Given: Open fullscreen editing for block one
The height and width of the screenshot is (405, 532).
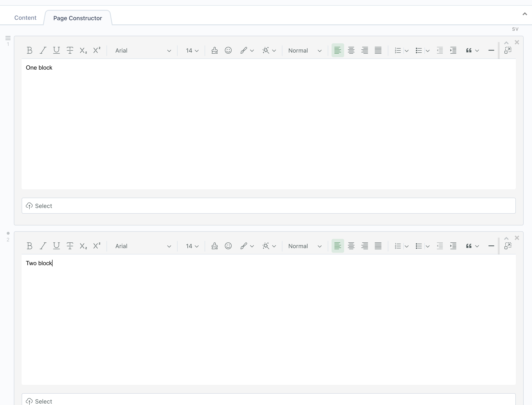Looking at the screenshot, I should pyautogui.click(x=508, y=50).
